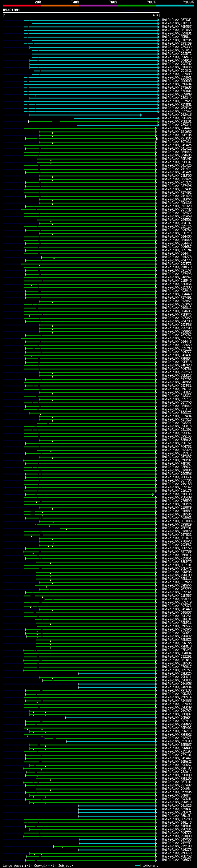This screenshot has height=868, width=197.
Task: Select the UniRef100_B7SAW3 label
Action: [177, 88]
